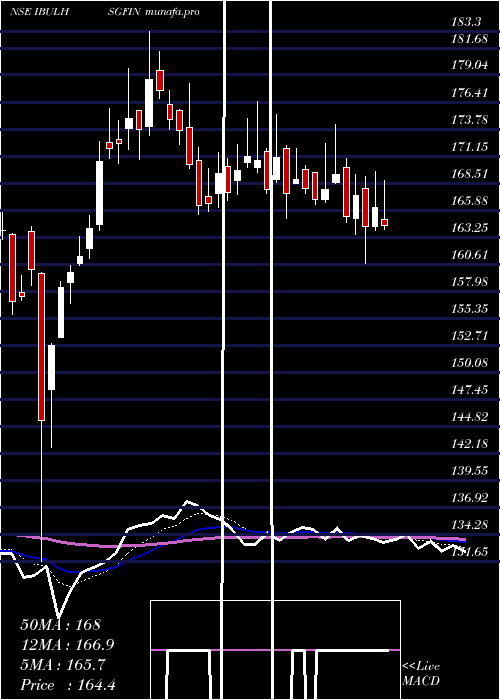Click the 134.28 price axis label

469,524
